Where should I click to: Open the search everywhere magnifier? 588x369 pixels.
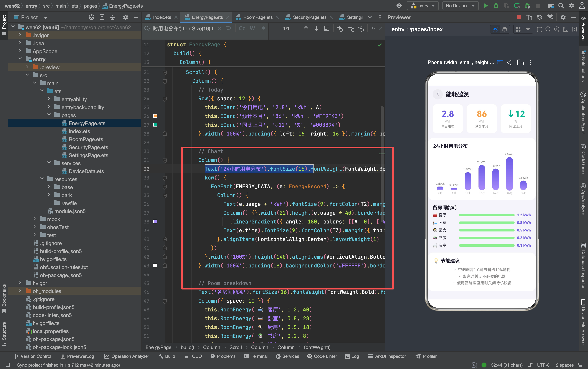click(561, 6)
